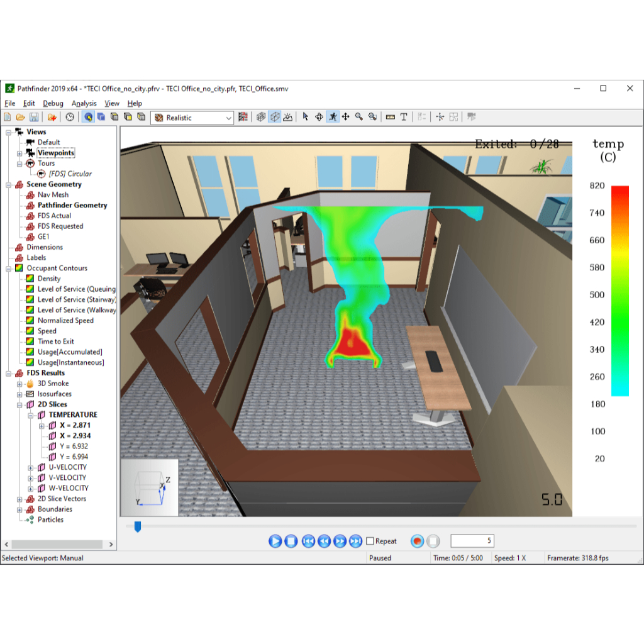Expand the Boundaries tree node
Image resolution: width=644 pixels, height=644 pixels.
[19, 509]
